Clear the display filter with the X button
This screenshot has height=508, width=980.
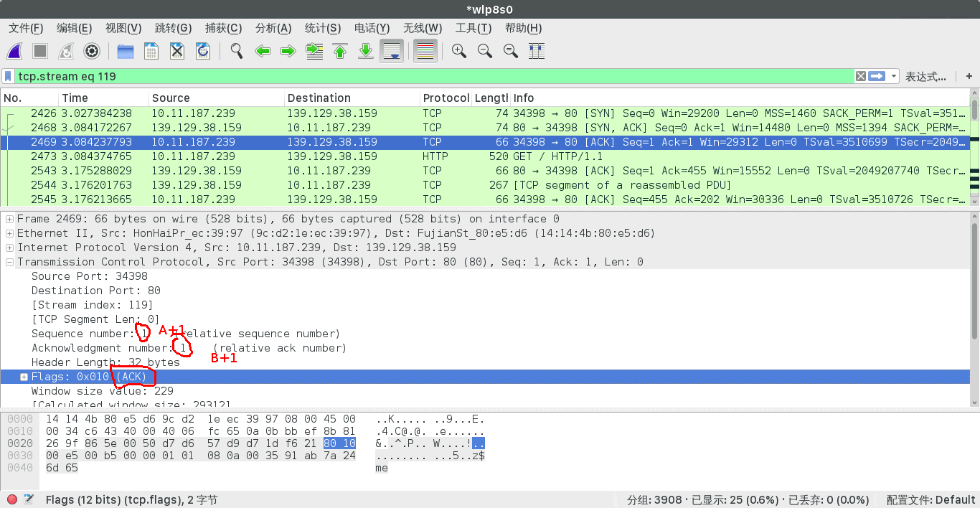[860, 76]
